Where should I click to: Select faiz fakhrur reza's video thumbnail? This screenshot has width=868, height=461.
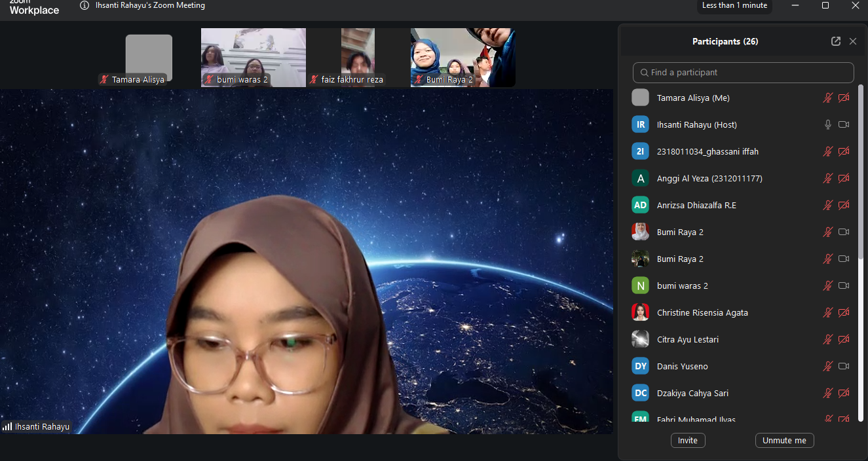[x=358, y=58]
